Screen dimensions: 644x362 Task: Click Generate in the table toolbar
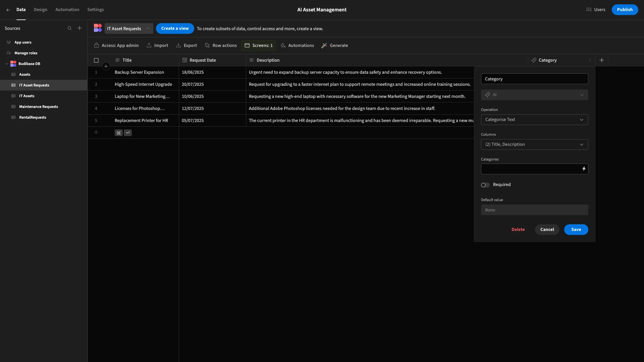[x=335, y=45]
